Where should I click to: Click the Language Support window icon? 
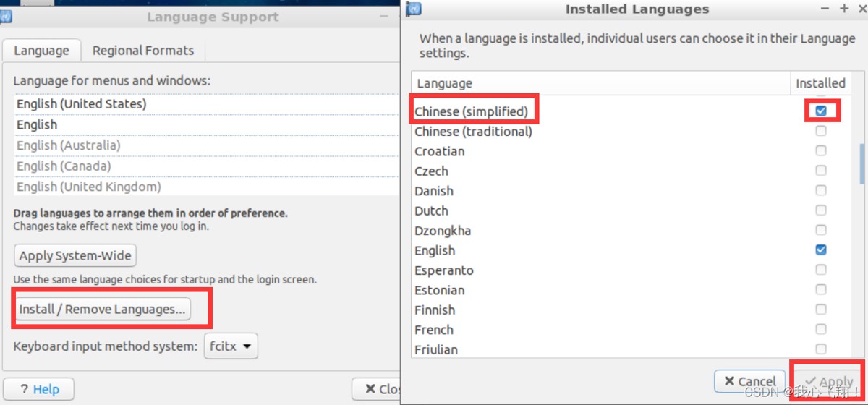[5, 16]
